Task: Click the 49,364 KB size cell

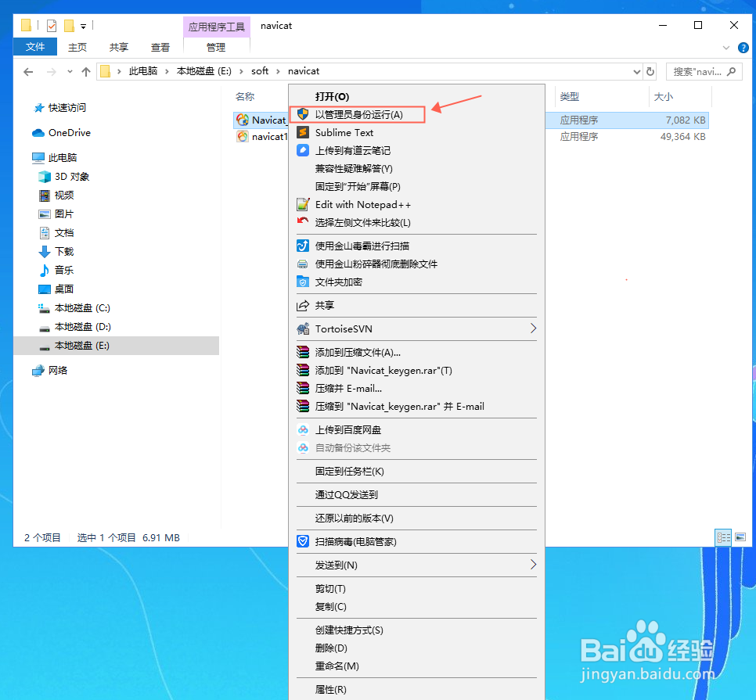Action: [682, 137]
